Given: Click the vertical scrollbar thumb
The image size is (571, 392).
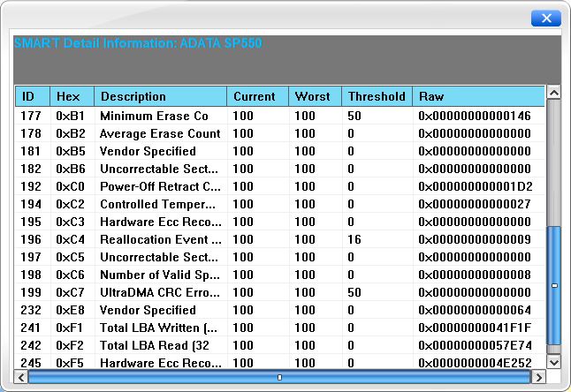Looking at the screenshot, I should pos(554,285).
